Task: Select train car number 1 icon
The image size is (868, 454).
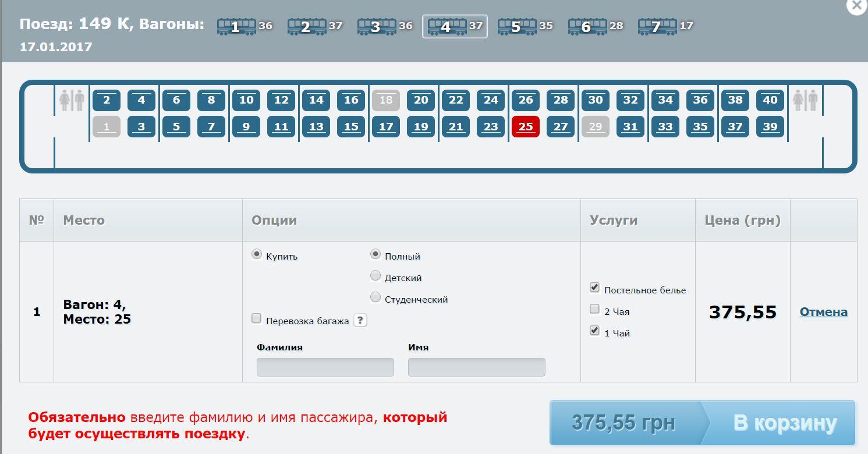Action: pos(236,26)
